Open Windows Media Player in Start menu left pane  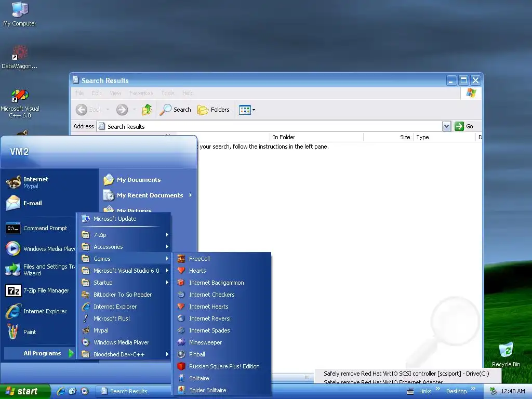(x=39, y=249)
